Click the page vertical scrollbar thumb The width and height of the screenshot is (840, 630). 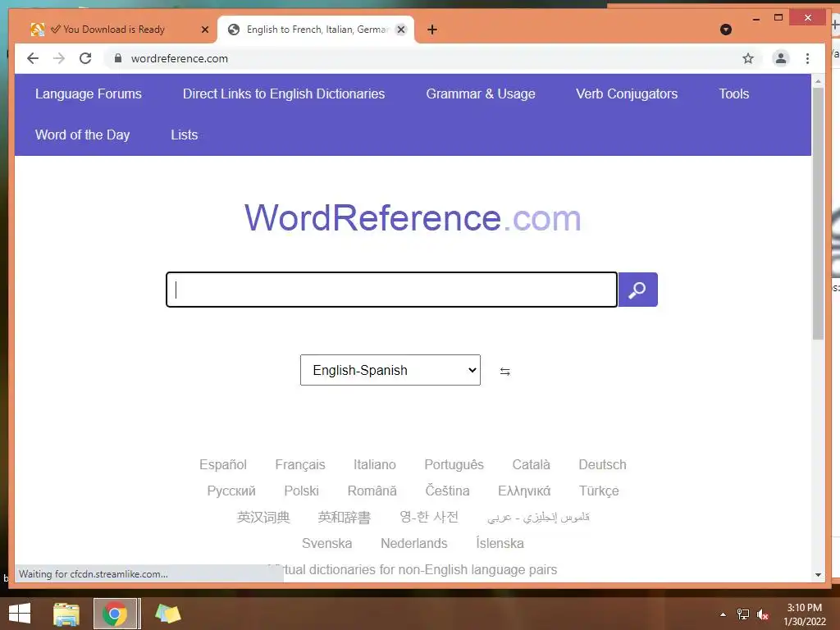[818, 214]
